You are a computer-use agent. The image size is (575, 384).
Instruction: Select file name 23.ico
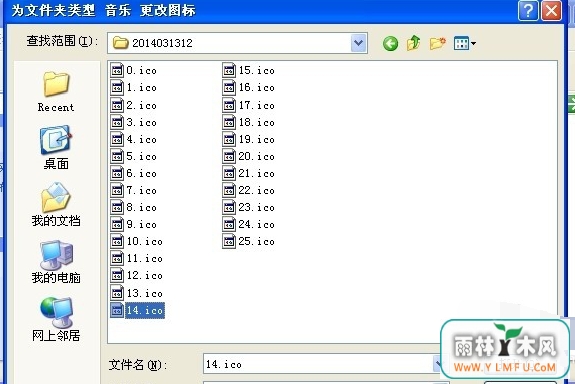pos(256,207)
